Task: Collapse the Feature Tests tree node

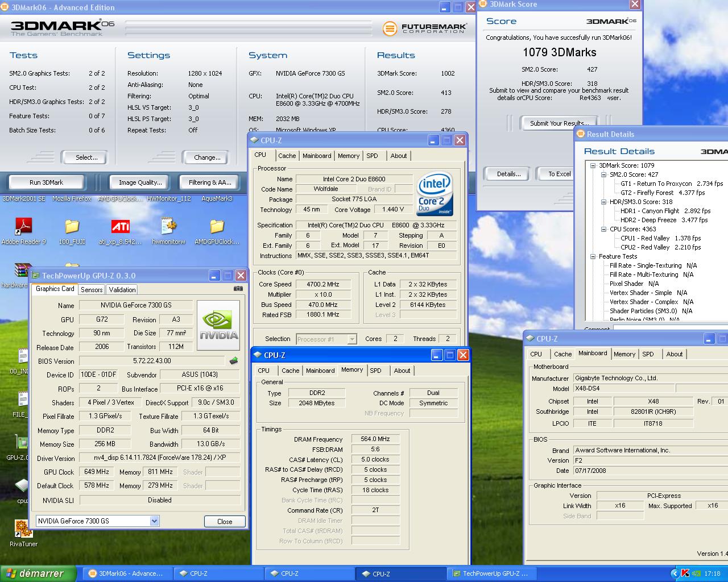Action: pos(593,256)
